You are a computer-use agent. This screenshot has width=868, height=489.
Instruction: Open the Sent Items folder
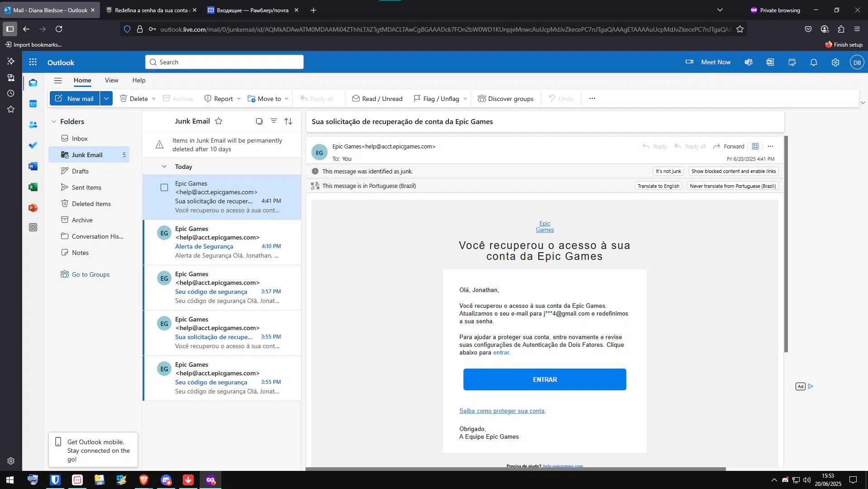click(89, 187)
